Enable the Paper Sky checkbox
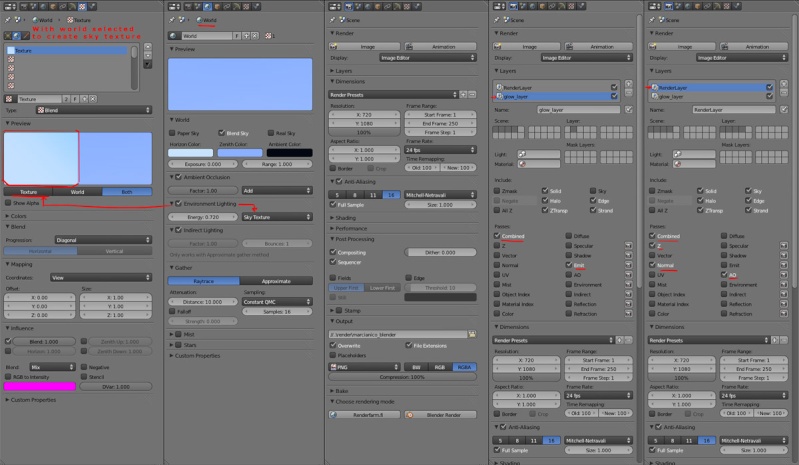 point(172,133)
